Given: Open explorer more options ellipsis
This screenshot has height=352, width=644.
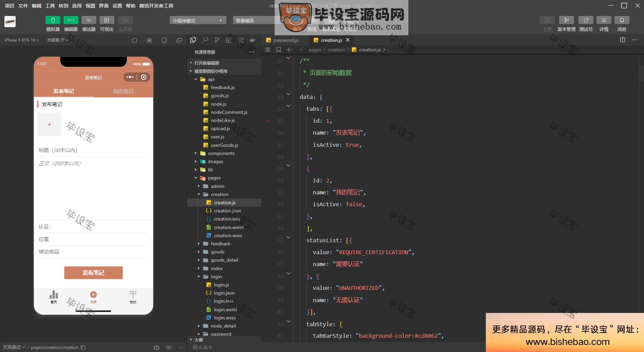Looking at the screenshot, I should [252, 52].
